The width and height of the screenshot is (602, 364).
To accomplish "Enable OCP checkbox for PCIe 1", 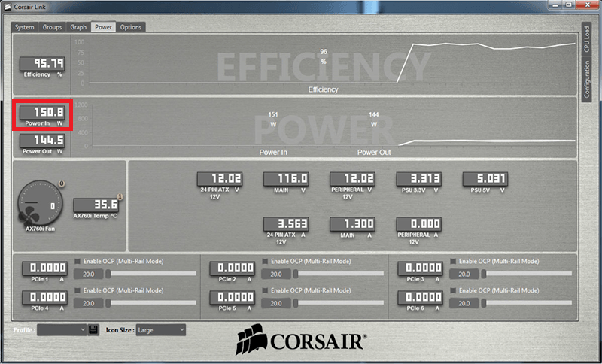I will click(x=78, y=261).
